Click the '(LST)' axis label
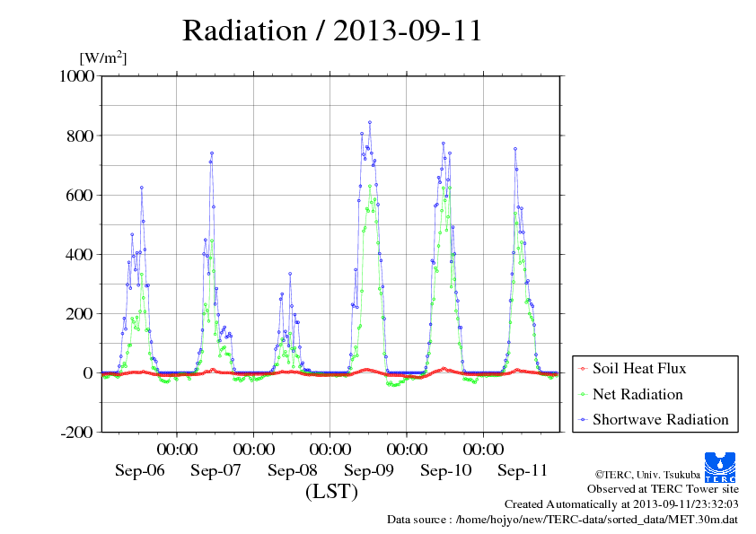Screen dimensions: 756x534 [x=331, y=492]
